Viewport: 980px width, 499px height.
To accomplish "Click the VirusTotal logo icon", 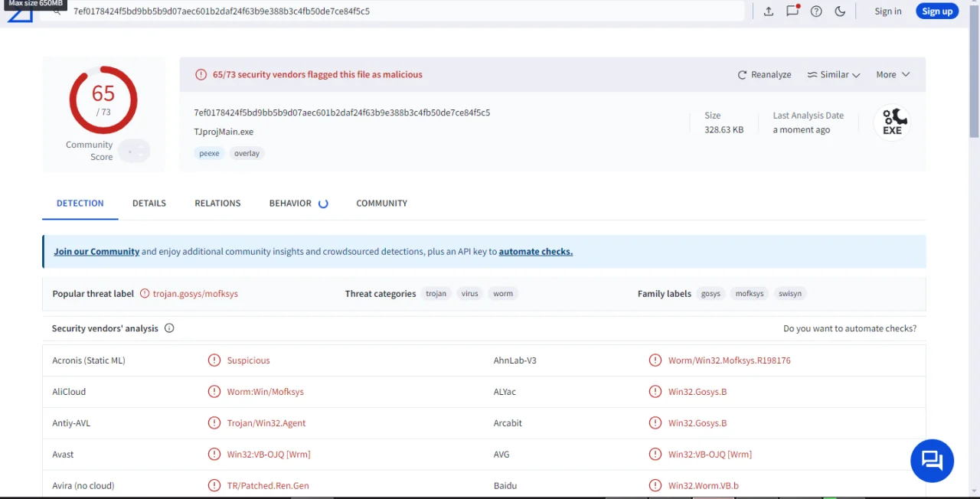I will tap(20, 14).
